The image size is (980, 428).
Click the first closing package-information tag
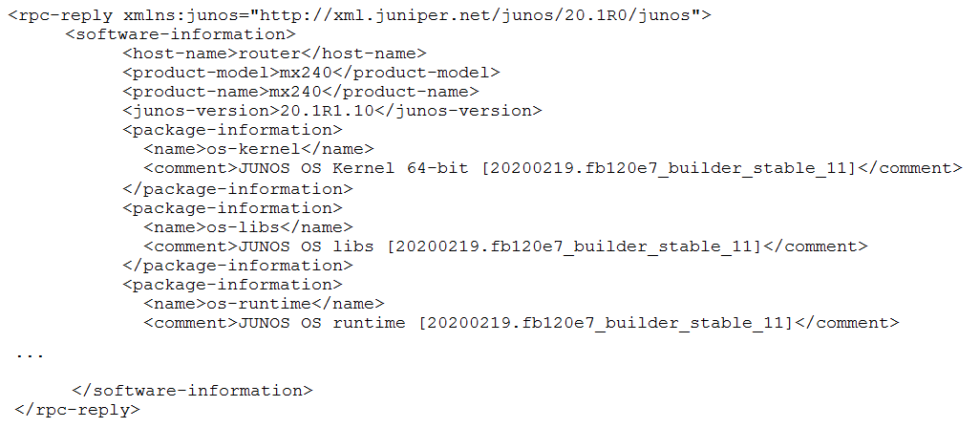pyautogui.click(x=238, y=188)
